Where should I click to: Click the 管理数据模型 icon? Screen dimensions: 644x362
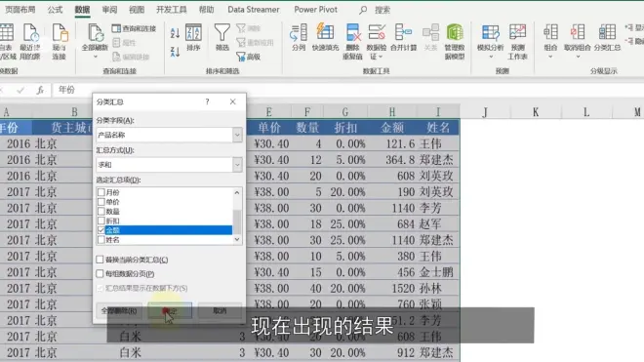[x=455, y=32]
